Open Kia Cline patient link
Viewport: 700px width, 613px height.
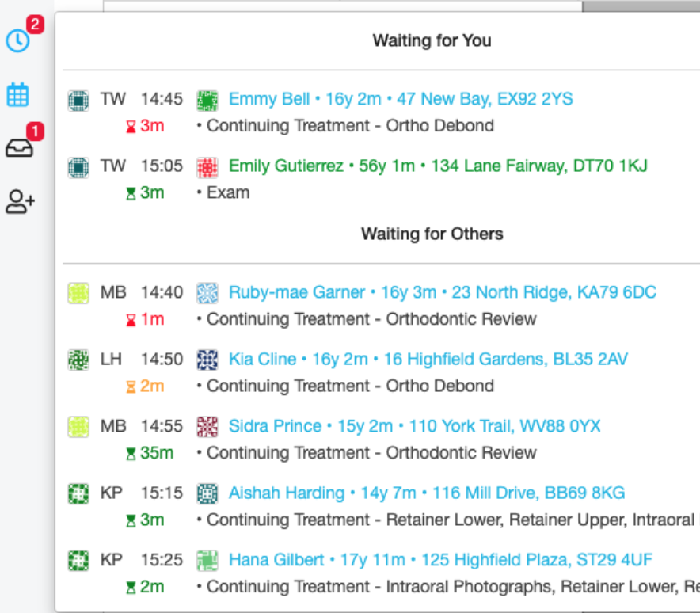(428, 360)
